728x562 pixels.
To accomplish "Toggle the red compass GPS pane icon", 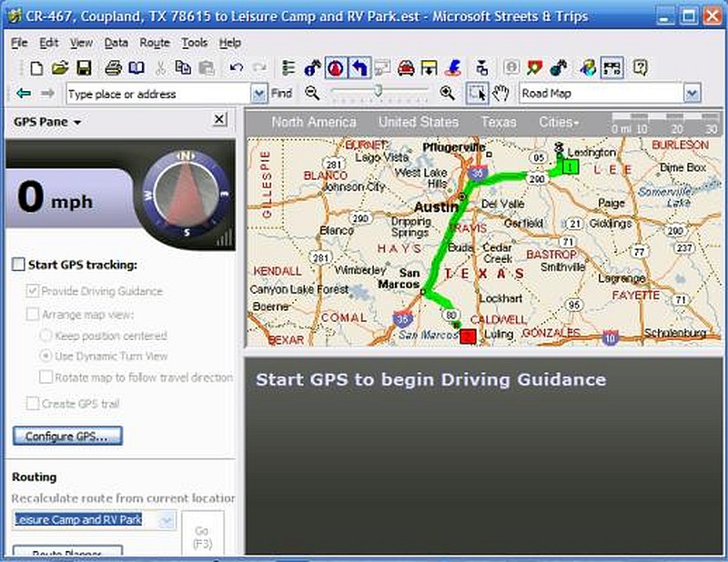I will click(336, 68).
